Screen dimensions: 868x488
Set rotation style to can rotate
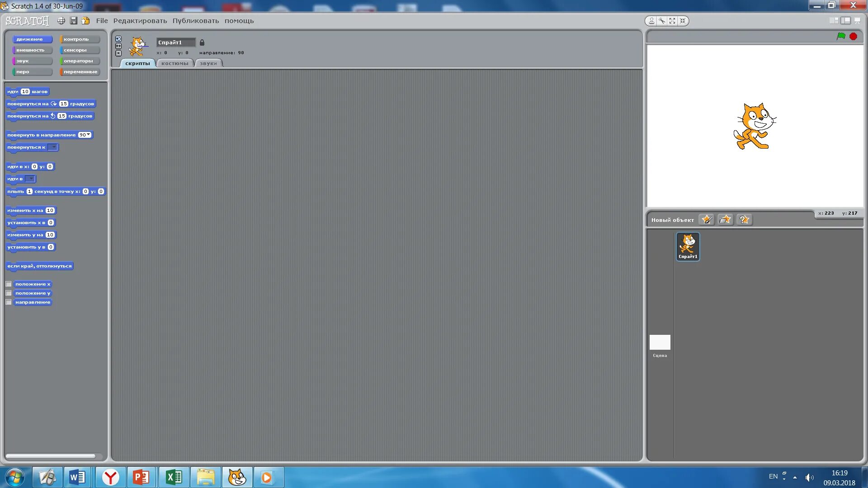pos(118,39)
